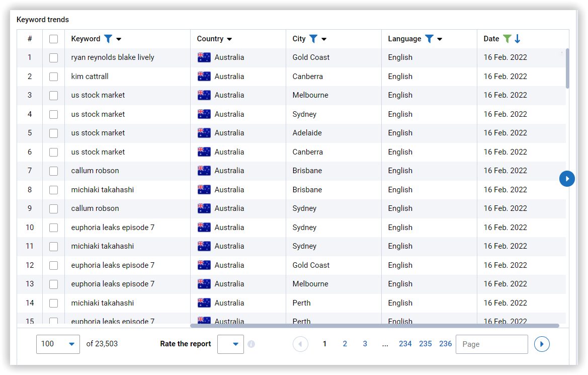Click 'English' in row 4
The height and width of the screenshot is (375, 588).
(400, 114)
